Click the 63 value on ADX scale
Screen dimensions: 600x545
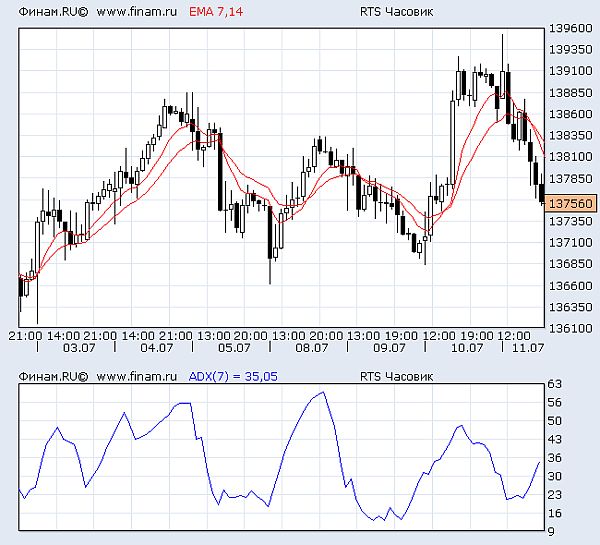click(x=554, y=384)
